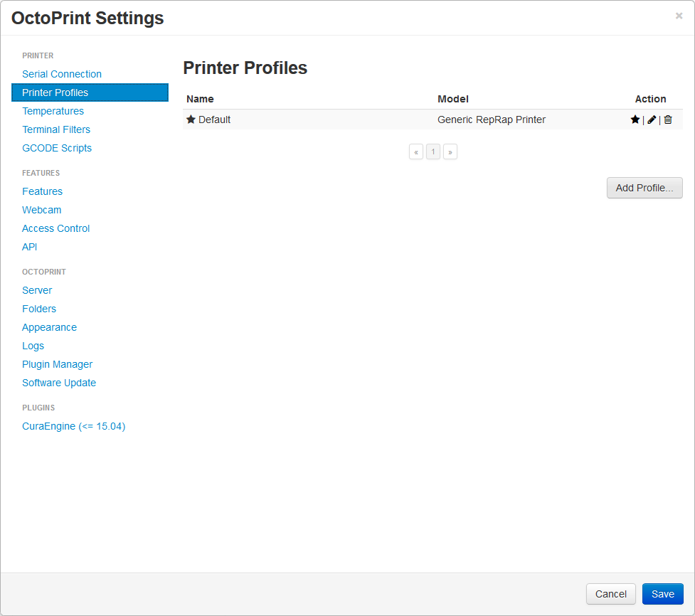The width and height of the screenshot is (695, 616).
Task: Open Access Control settings
Action: click(56, 228)
